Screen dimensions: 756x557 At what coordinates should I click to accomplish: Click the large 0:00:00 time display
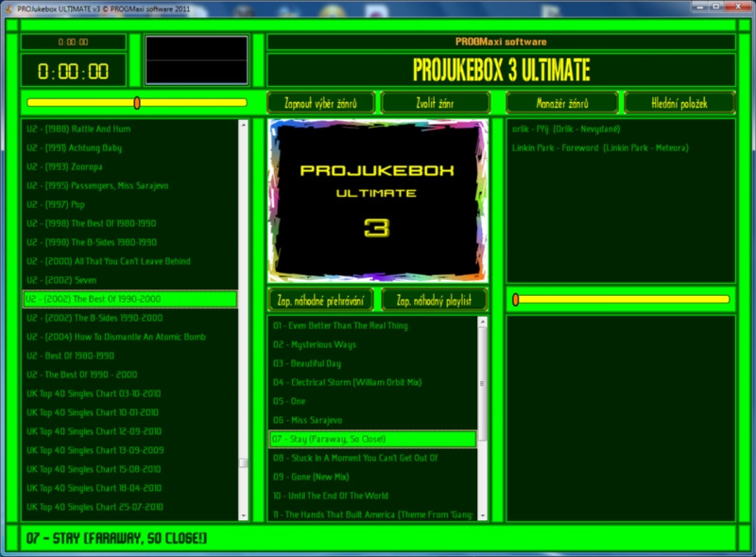point(74,71)
